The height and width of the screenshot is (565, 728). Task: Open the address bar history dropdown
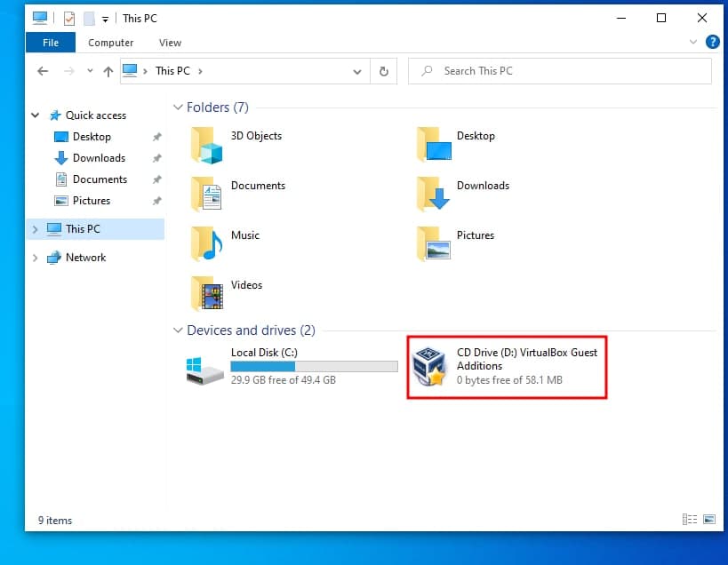[357, 71]
